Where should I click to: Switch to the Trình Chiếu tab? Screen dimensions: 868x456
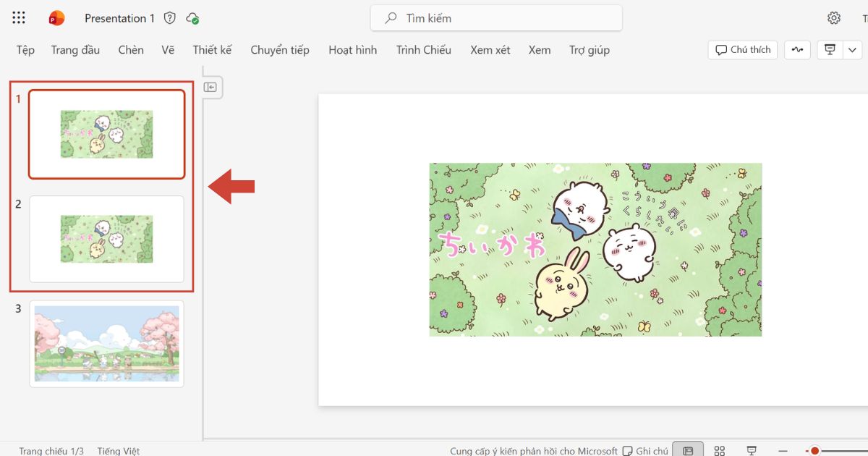(x=423, y=50)
